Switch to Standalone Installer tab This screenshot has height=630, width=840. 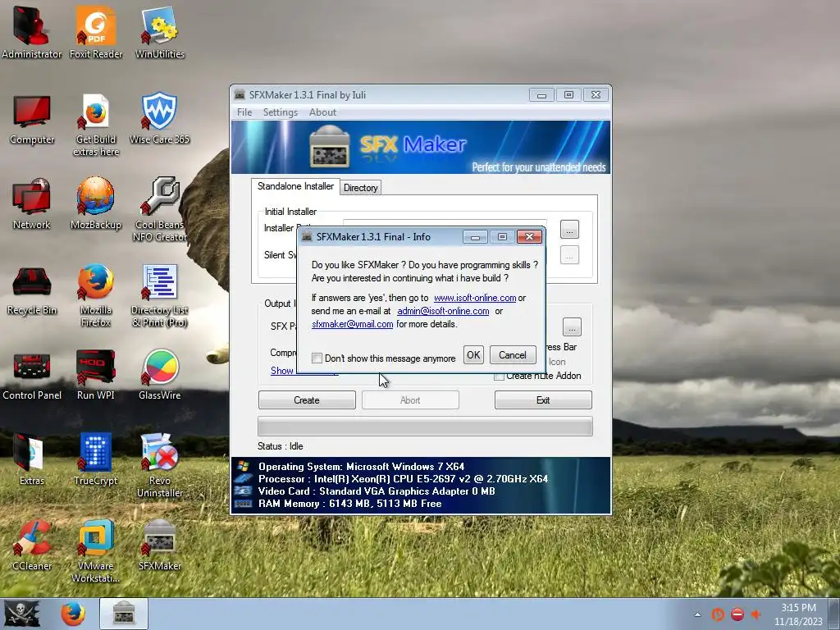pos(295,186)
